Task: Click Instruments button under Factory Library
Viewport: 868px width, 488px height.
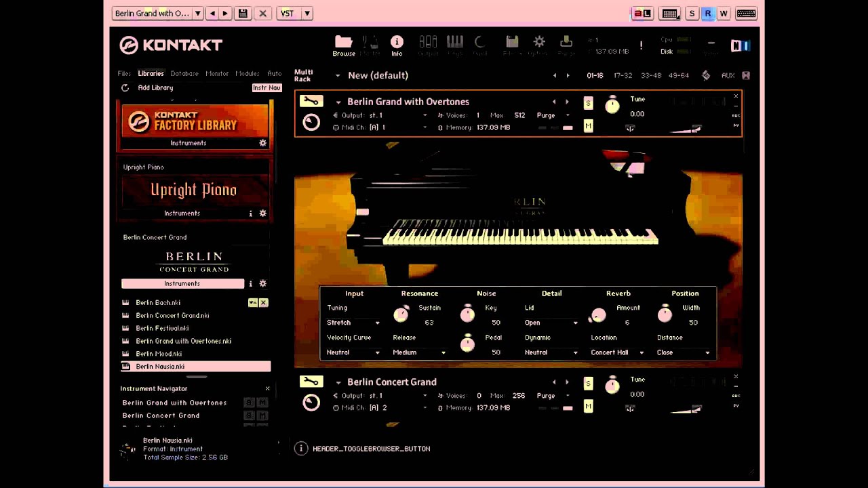Action: tap(189, 143)
